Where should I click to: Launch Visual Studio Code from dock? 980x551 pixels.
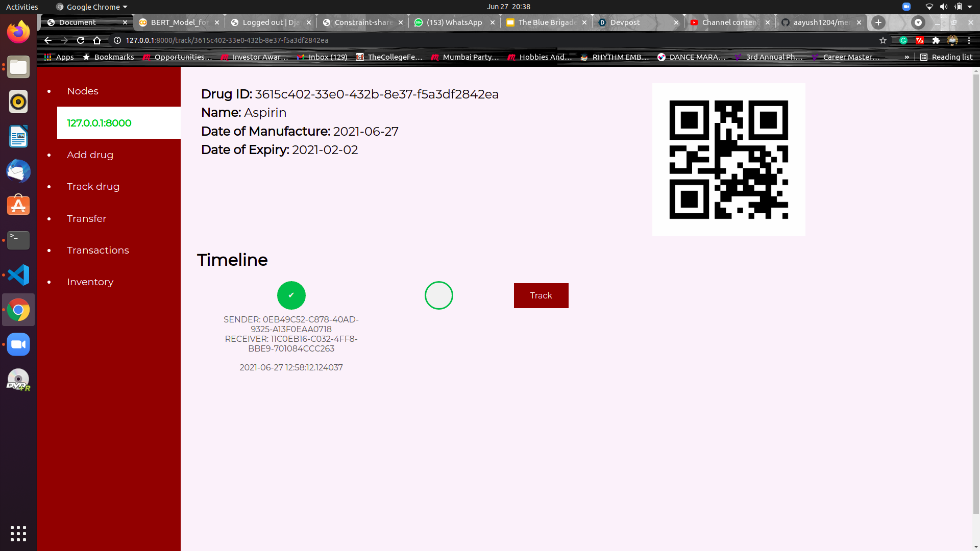pyautogui.click(x=18, y=275)
